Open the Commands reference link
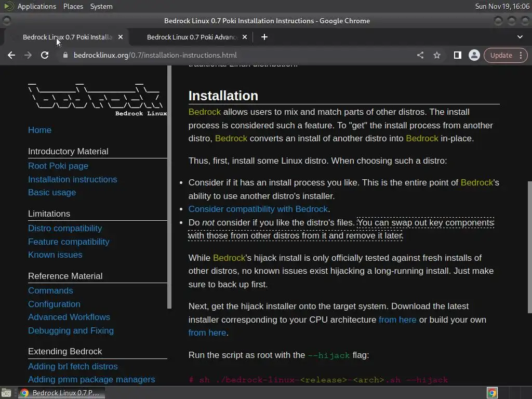532x399 pixels. tap(50, 291)
